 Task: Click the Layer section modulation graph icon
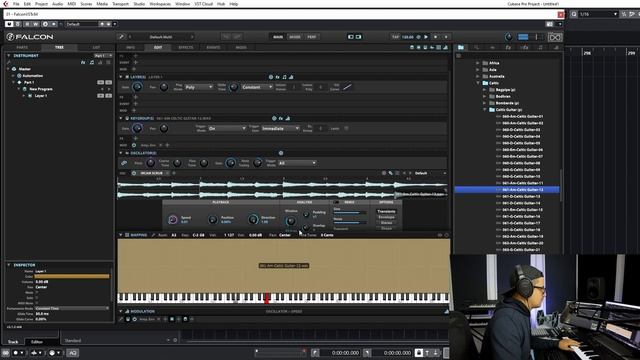pos(291,77)
